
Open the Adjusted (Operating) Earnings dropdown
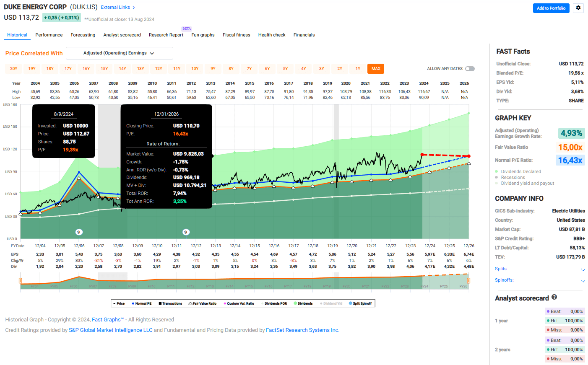pos(119,53)
